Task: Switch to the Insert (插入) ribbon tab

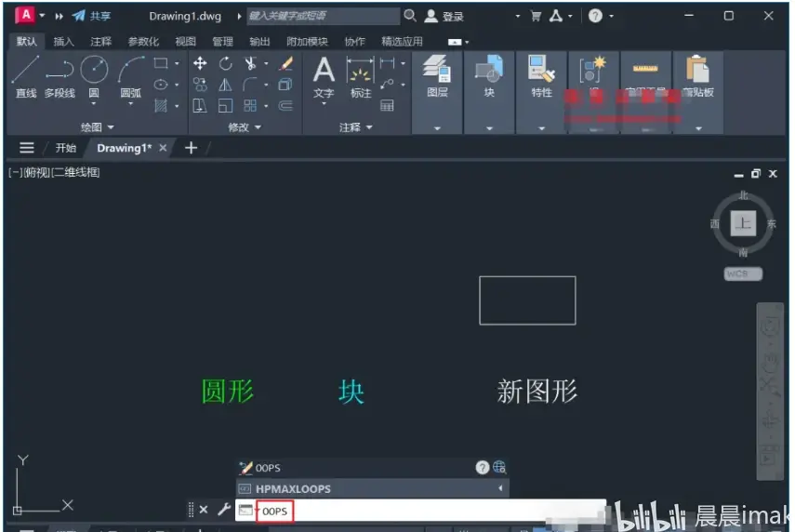Action: [63, 42]
